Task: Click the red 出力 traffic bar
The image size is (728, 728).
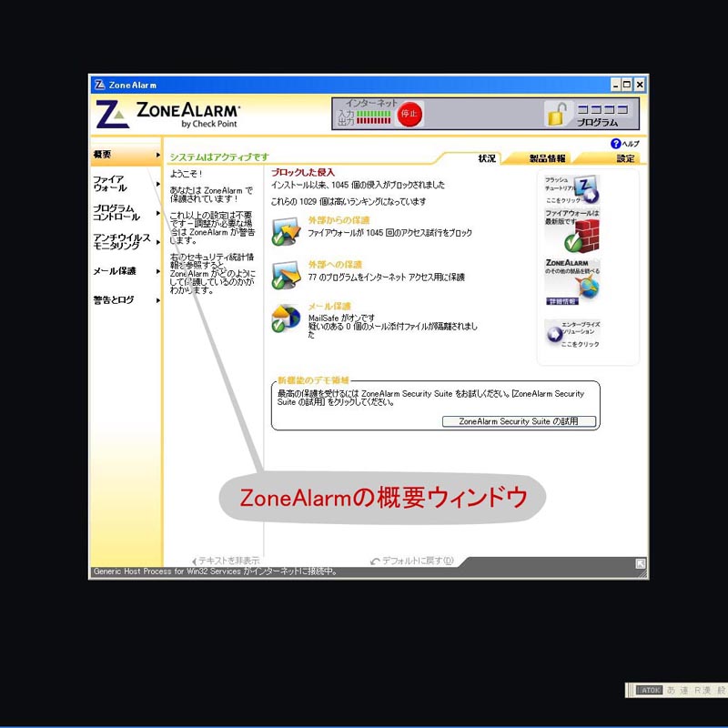Action: tap(374, 121)
